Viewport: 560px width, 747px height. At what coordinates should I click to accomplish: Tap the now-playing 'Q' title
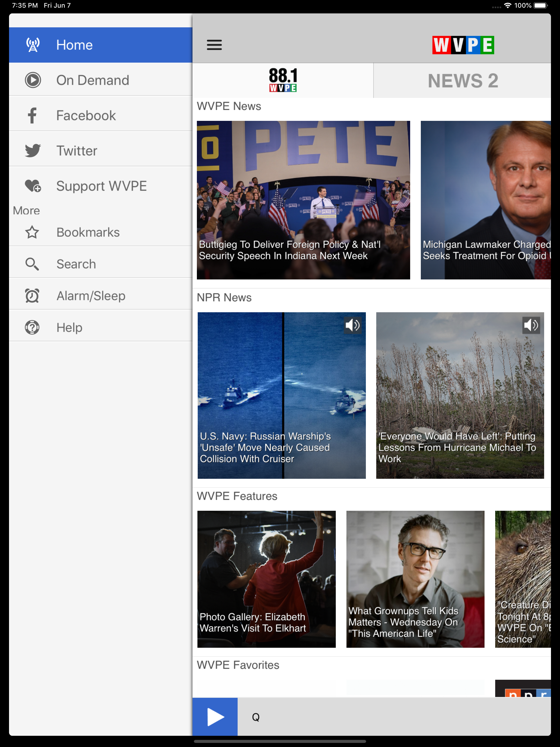256,717
